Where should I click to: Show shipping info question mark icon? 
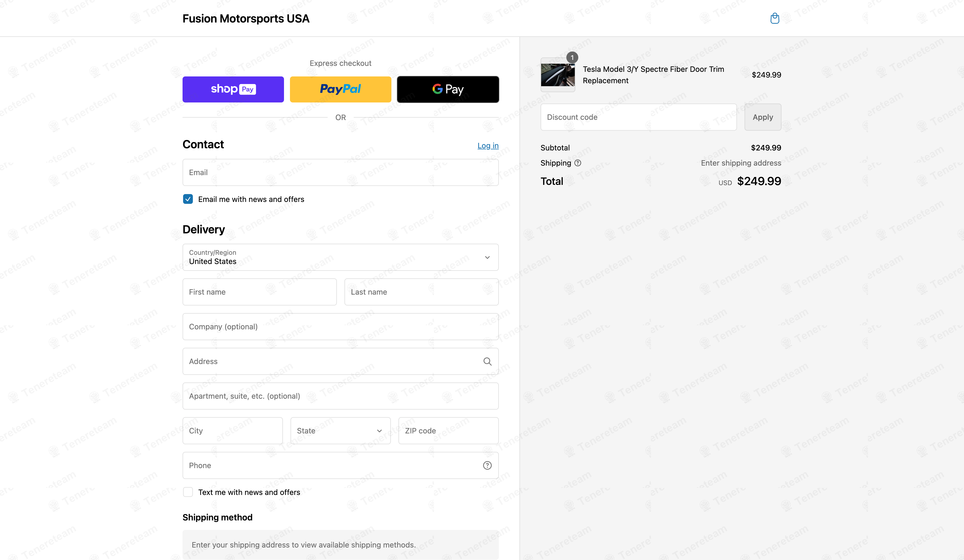(578, 163)
